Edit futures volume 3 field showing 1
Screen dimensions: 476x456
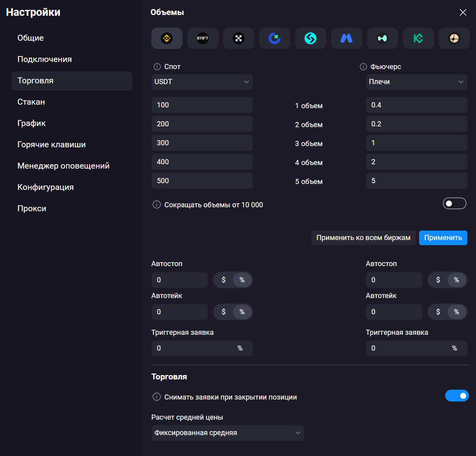point(416,143)
